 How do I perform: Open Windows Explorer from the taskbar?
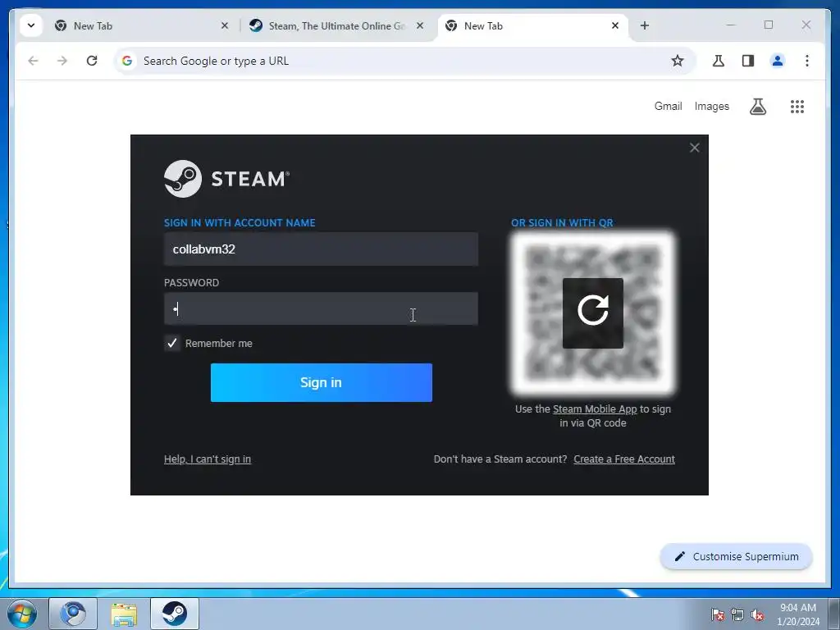pos(124,614)
